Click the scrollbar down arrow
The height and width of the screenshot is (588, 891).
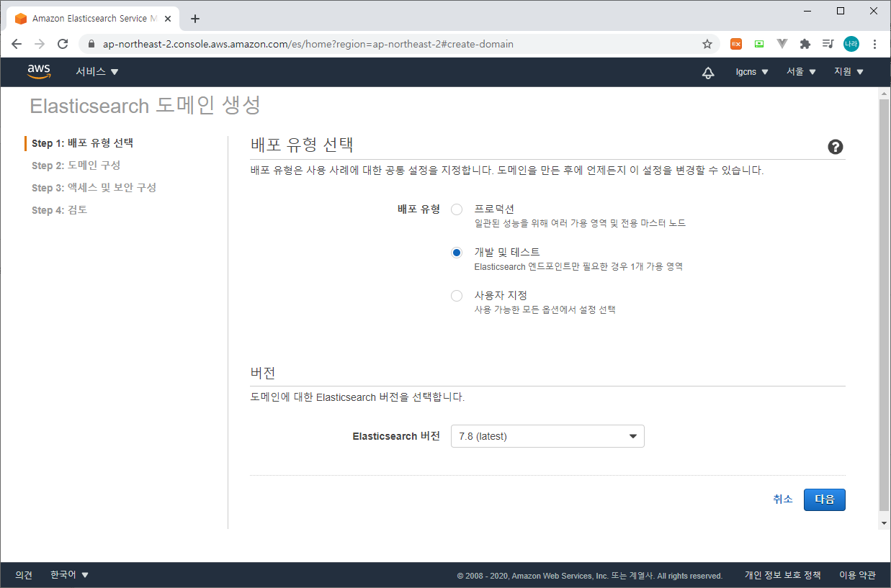885,523
